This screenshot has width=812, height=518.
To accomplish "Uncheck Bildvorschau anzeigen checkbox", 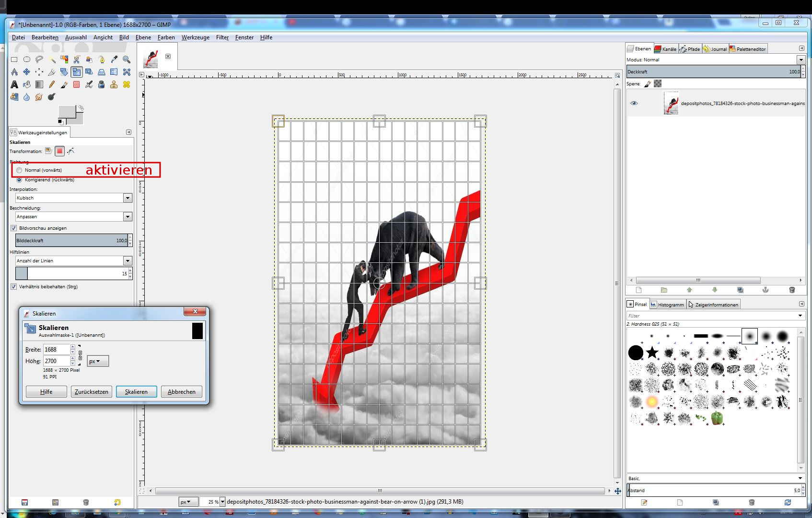I will [x=14, y=228].
